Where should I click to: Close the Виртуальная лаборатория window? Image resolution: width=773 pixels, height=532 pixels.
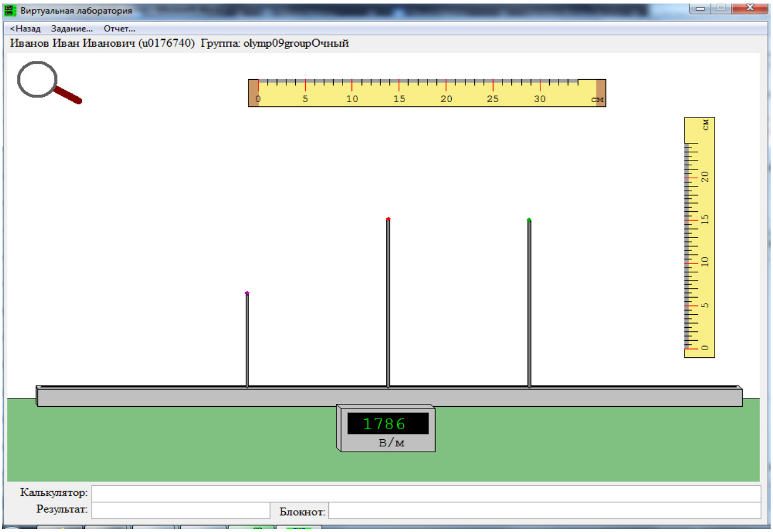[x=750, y=8]
